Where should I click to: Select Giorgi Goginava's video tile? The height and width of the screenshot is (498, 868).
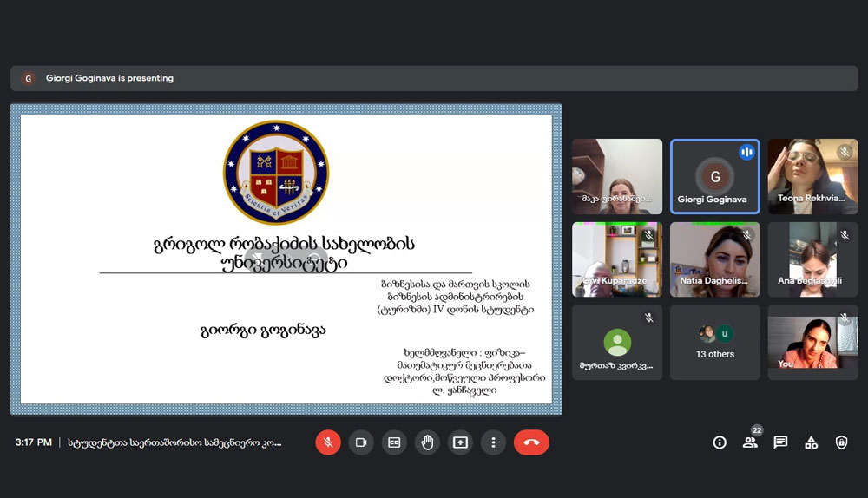tap(715, 176)
